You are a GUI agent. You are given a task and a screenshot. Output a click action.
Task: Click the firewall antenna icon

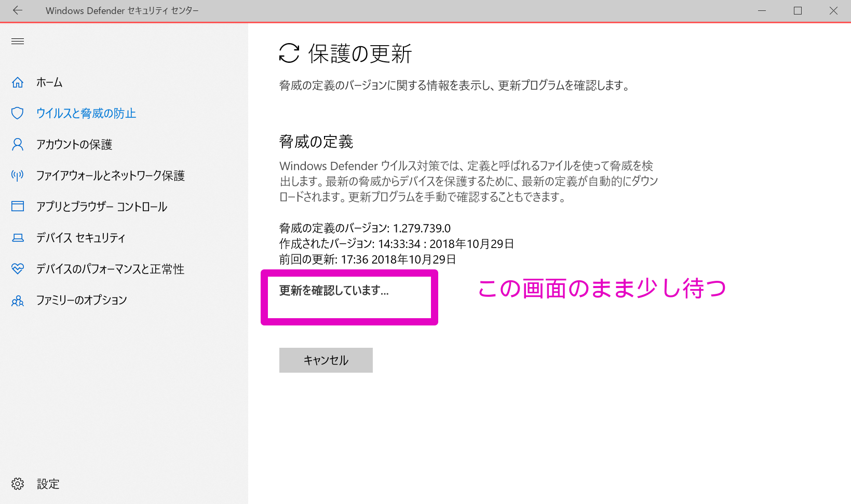18,175
